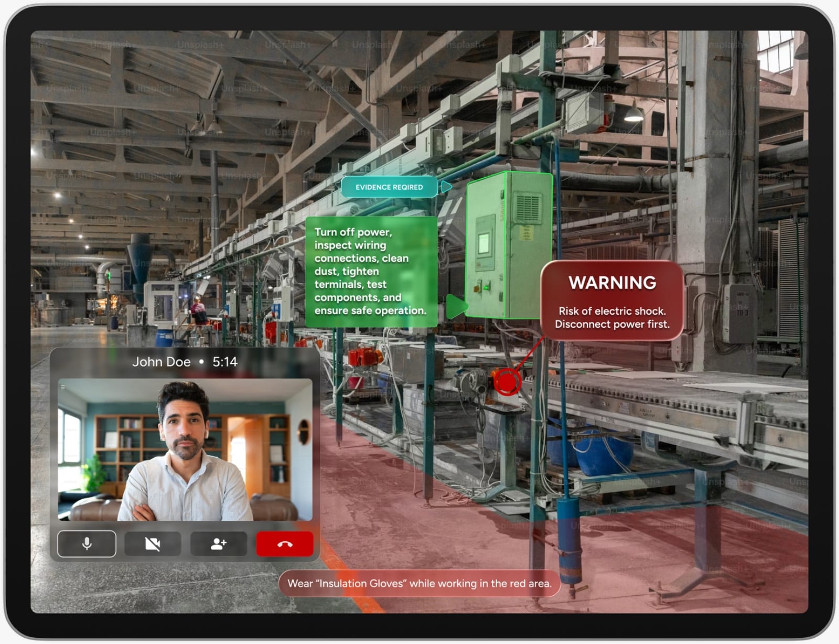Click the arrow next to the Evidence Reqired tag
The image size is (839, 644).
(446, 187)
